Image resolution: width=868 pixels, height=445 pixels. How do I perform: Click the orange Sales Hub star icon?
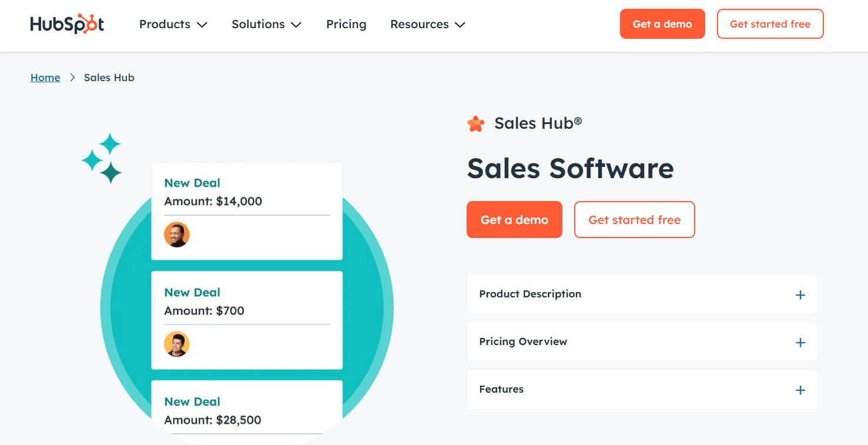click(475, 123)
